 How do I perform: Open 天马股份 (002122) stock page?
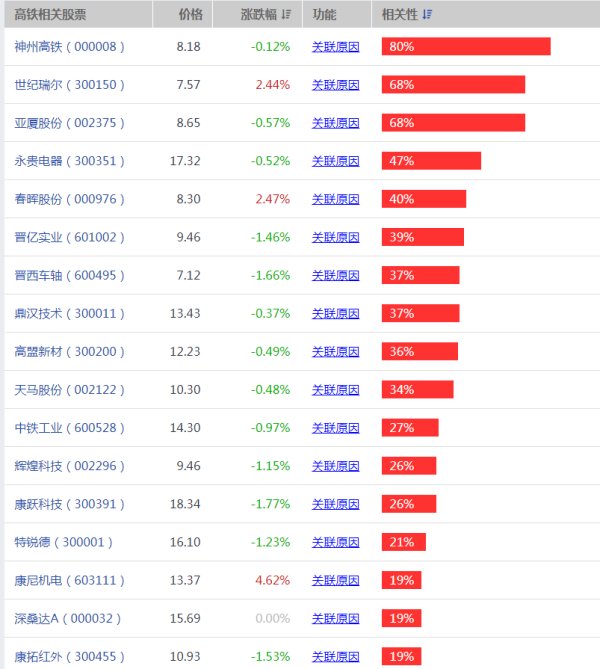coord(69,390)
